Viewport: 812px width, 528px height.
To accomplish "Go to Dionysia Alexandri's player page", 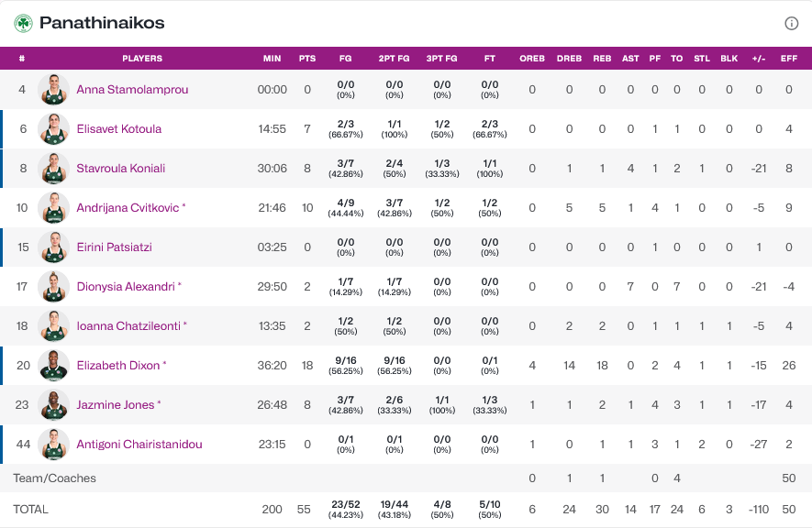I will 126,287.
